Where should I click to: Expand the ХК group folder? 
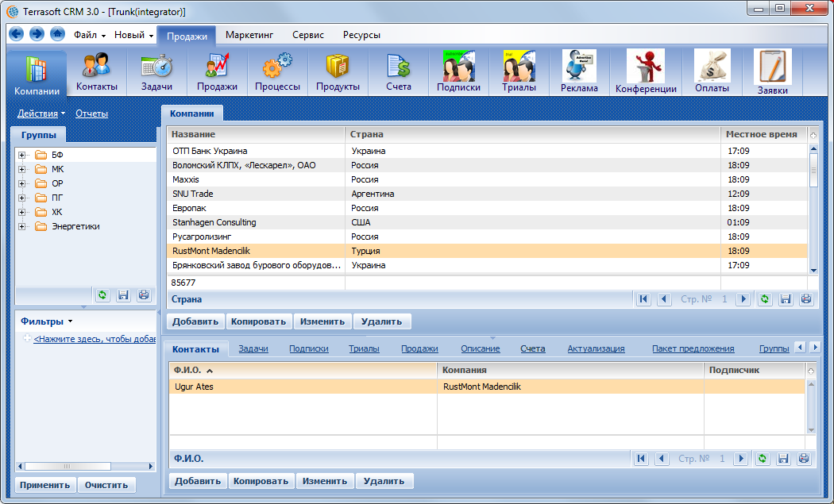(x=21, y=213)
